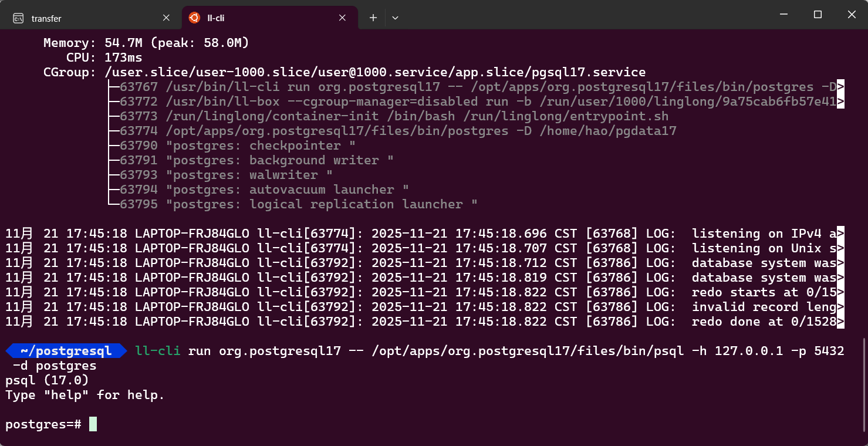Click the "listening on IPv4" log line

click(x=425, y=234)
